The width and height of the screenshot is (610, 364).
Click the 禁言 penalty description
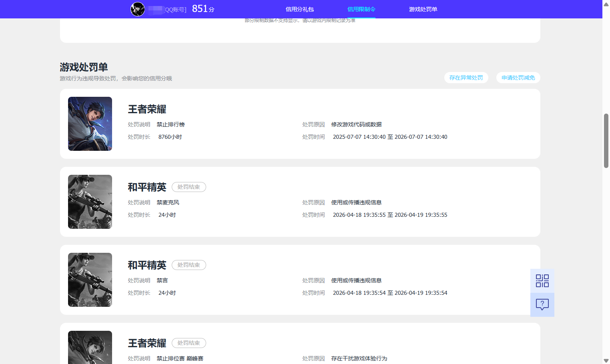point(162,280)
